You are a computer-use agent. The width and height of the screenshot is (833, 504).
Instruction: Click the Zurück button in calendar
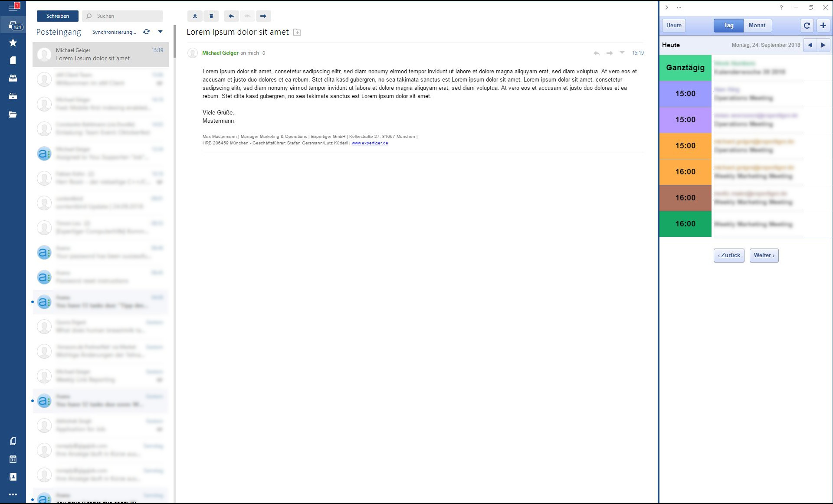click(729, 255)
